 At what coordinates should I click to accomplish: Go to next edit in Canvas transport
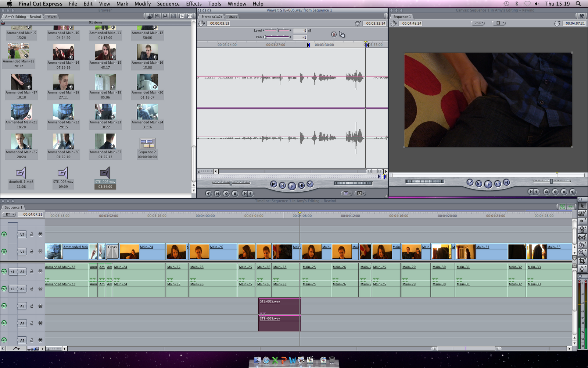506,183
